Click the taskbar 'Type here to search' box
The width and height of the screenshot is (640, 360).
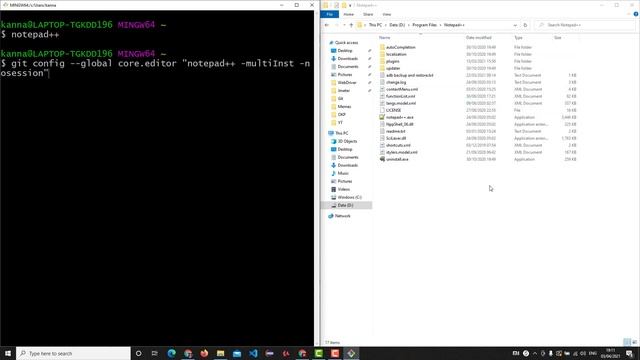[73, 353]
